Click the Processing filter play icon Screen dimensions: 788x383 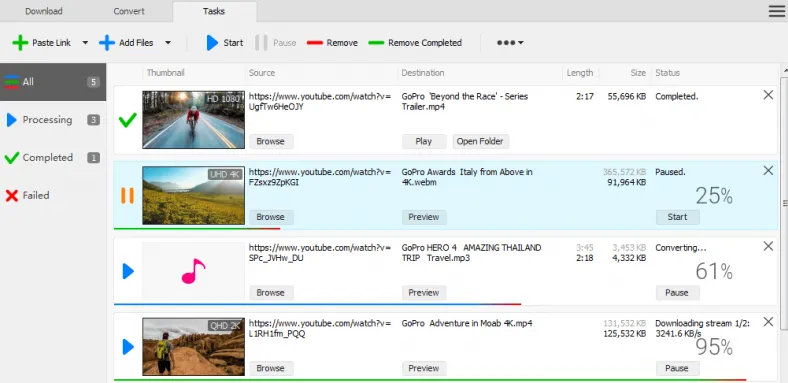(12, 120)
